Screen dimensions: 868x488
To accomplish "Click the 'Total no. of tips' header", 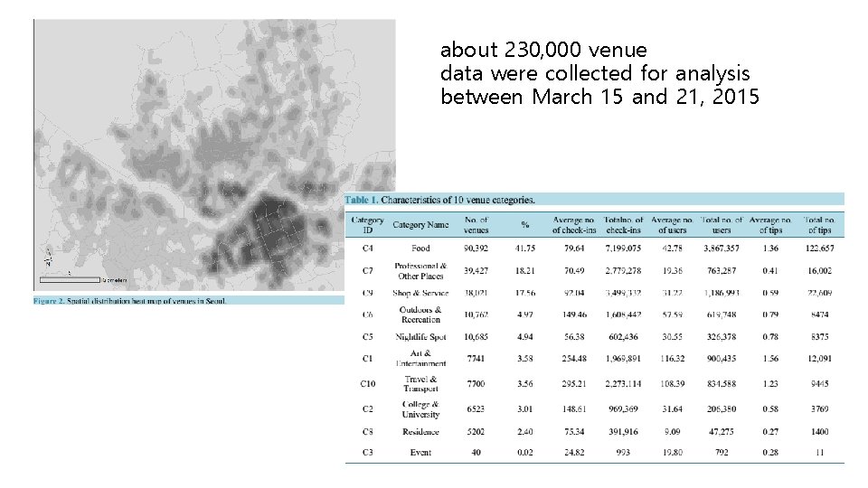I will pyautogui.click(x=819, y=225).
